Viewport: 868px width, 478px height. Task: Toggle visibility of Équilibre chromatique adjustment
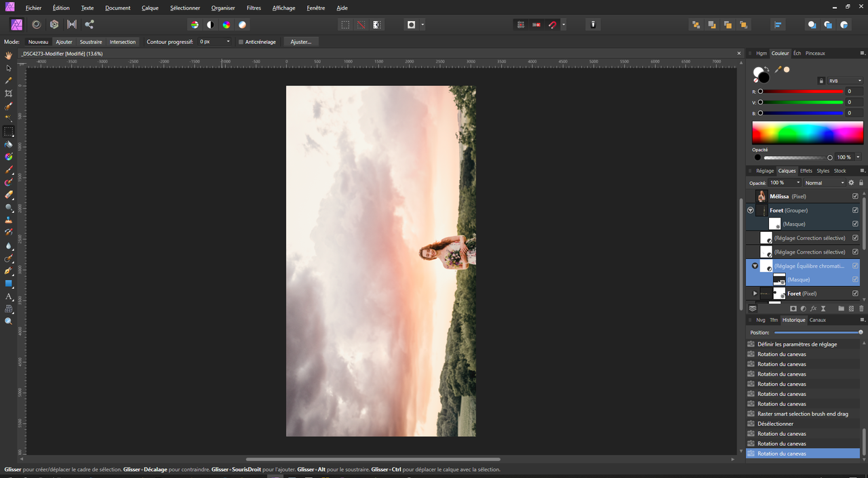pyautogui.click(x=855, y=266)
